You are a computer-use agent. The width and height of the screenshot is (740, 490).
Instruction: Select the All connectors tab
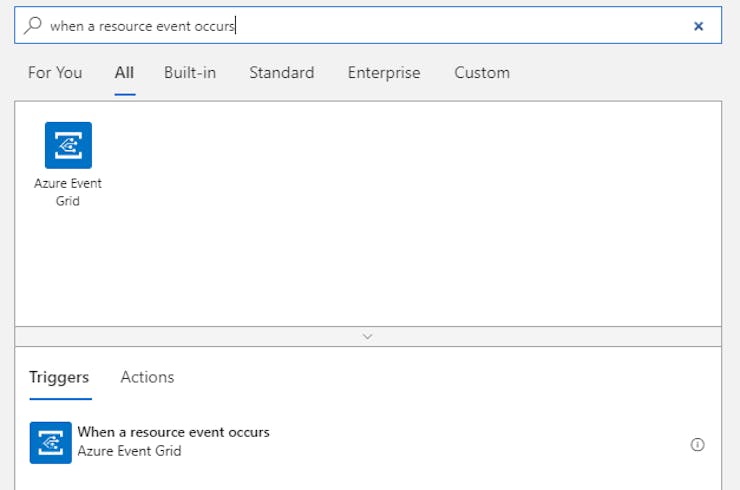tap(125, 73)
